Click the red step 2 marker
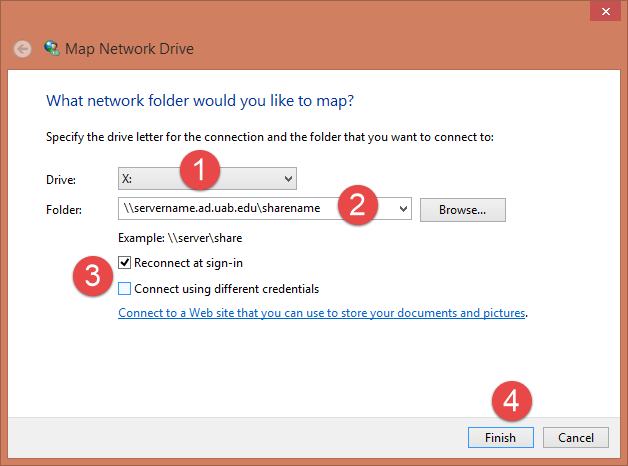Viewport: 628px width, 466px height. [x=357, y=206]
